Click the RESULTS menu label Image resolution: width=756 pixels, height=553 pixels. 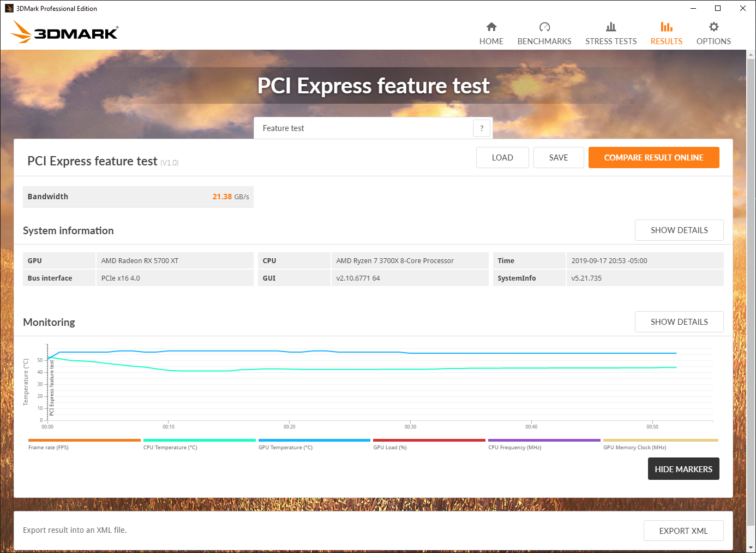point(667,41)
